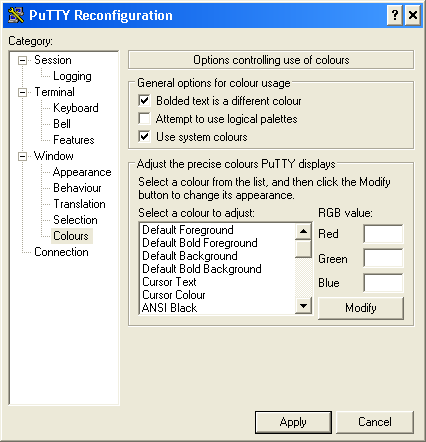Collapse the Window tree node
This screenshot has width=426, height=442.
pyautogui.click(x=22, y=156)
